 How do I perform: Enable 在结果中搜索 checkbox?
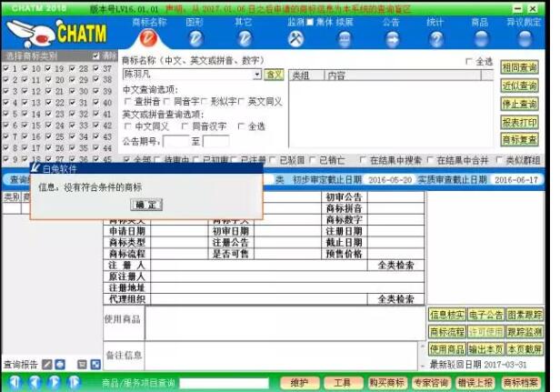tap(363, 160)
